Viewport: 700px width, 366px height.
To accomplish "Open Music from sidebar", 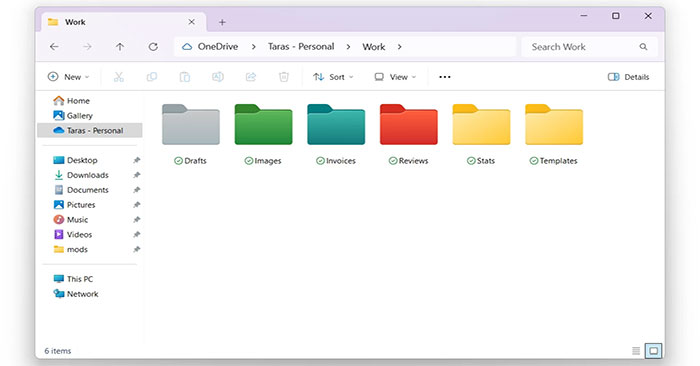I will click(x=71, y=220).
